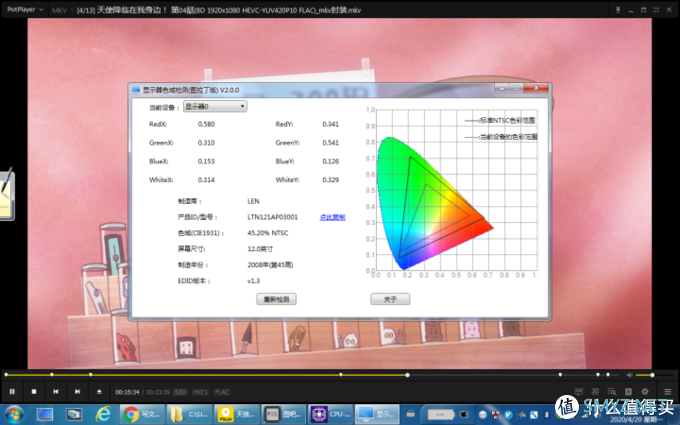
Task: Launch Internet Explorer from taskbar
Action: pos(103,414)
